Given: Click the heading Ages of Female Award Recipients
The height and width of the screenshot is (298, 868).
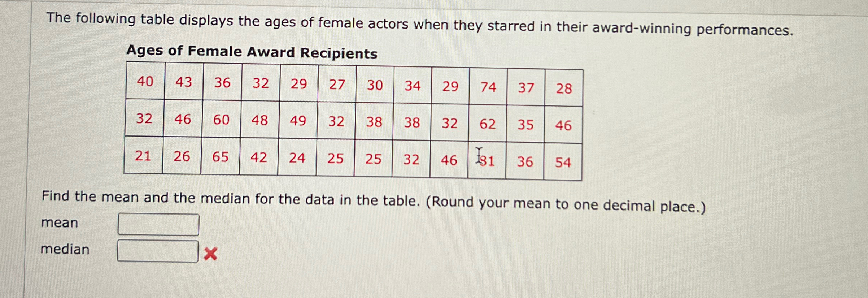Looking at the screenshot, I should (251, 52).
